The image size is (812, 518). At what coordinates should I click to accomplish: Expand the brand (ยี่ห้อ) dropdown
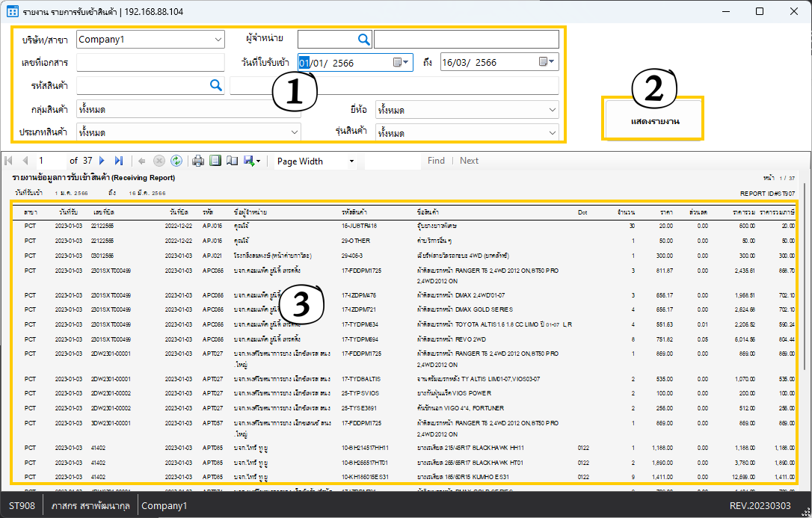[552, 110]
